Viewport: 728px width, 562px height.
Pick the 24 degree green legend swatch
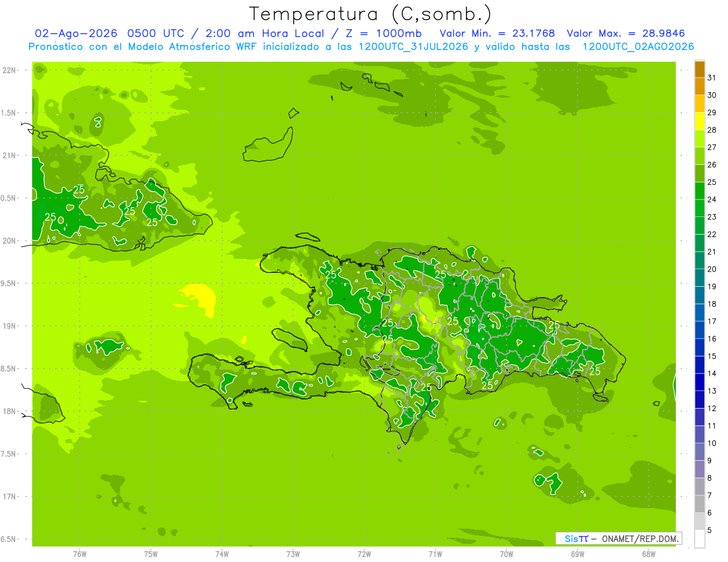(x=699, y=191)
